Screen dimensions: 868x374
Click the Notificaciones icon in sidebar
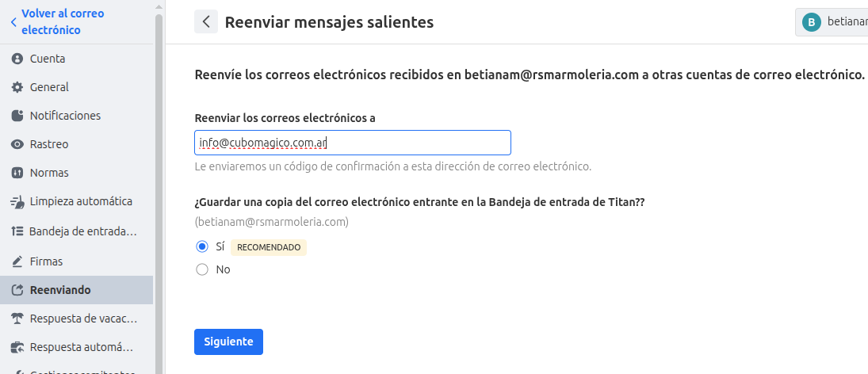(x=17, y=116)
